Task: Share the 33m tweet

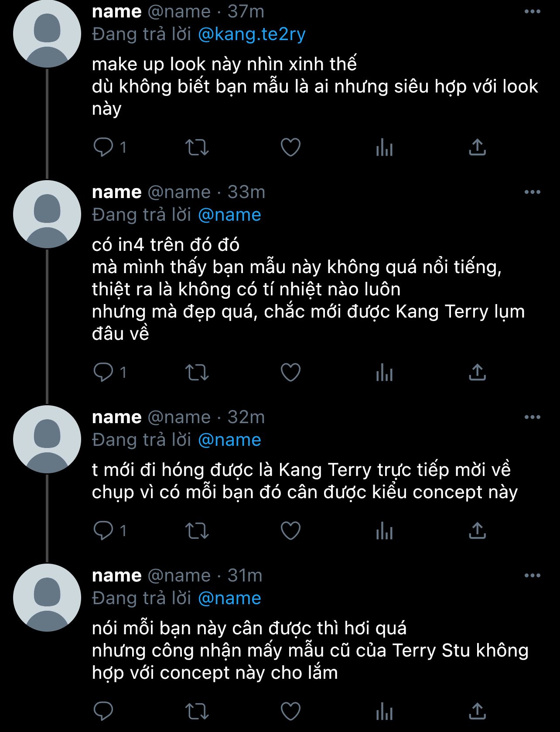Action: (477, 373)
